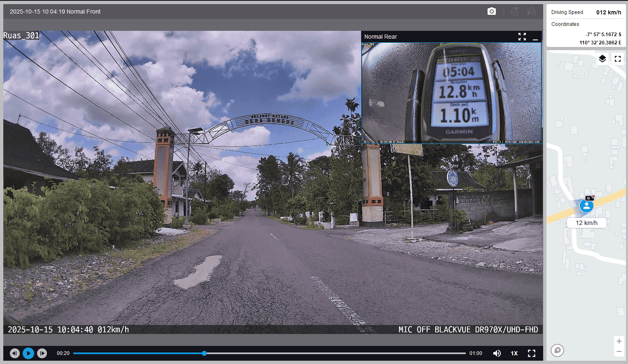The width and height of the screenshot is (628, 364).
Task: Minimize the Normal Rear camera panel
Action: [535, 37]
